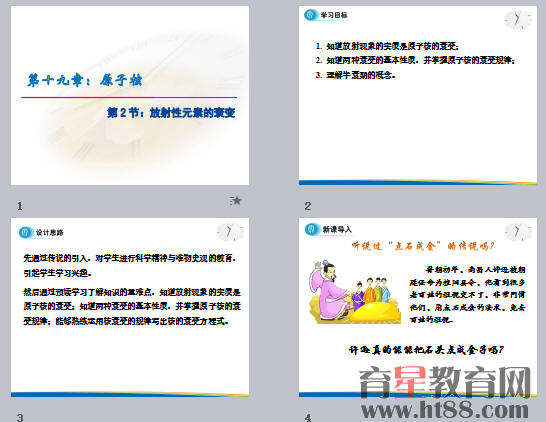Click the subtitle 第2节：放射性元素的衰变
This screenshot has height=422, width=546.
(x=171, y=112)
